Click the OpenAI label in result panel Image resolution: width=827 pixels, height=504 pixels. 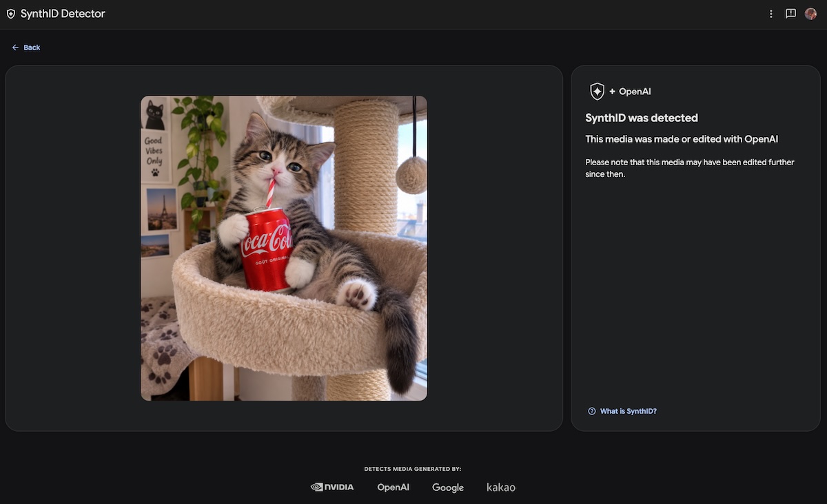[635, 92]
